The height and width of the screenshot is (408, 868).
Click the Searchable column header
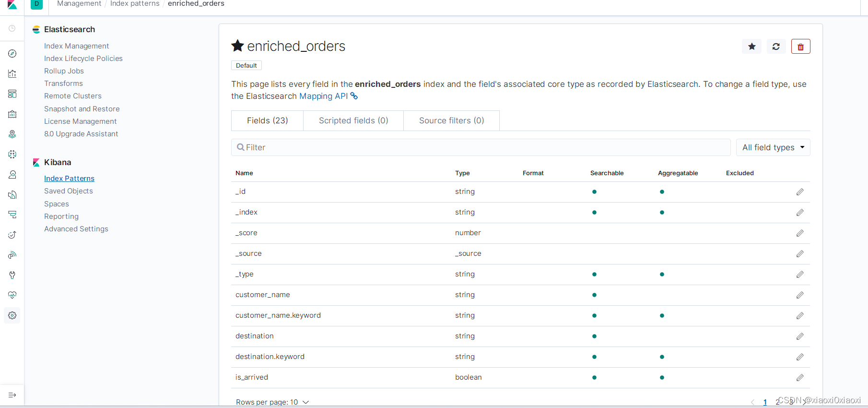point(607,173)
